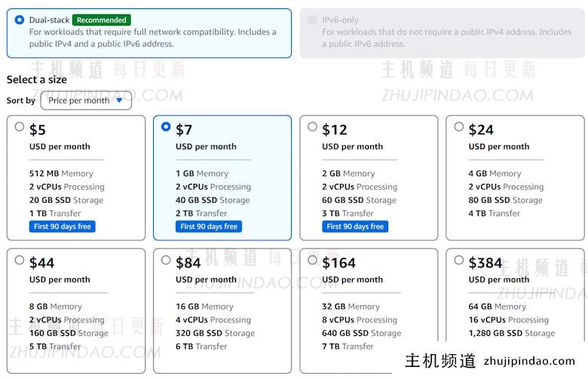Screen dimensions: 588x379
Task: Choose the $12 per month plan radio
Action: click(312, 127)
